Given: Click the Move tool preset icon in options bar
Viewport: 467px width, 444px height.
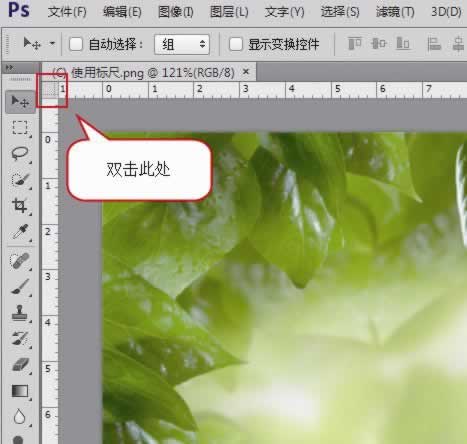Looking at the screenshot, I should [x=32, y=43].
